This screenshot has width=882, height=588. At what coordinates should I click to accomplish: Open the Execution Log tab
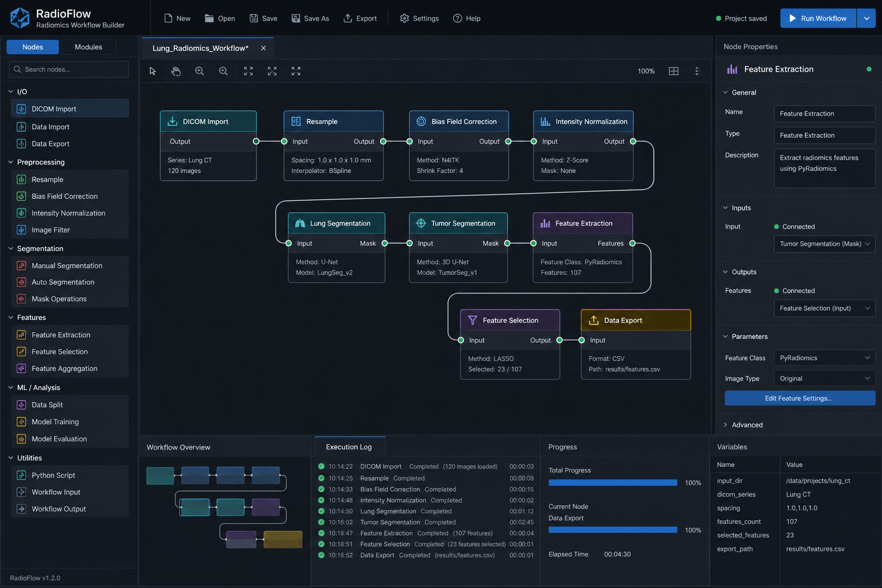pyautogui.click(x=349, y=447)
